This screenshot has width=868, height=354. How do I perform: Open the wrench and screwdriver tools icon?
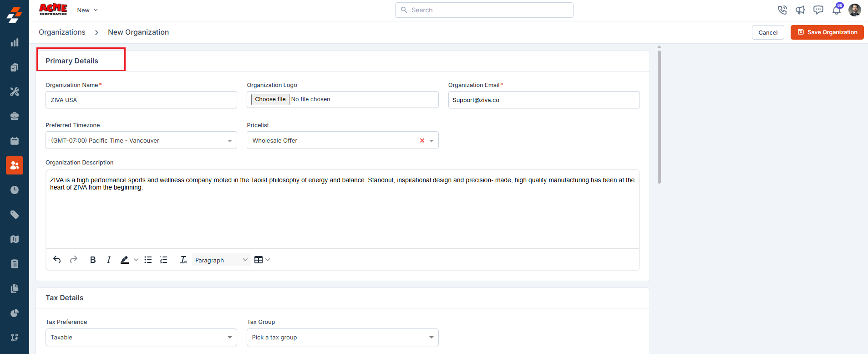click(x=15, y=92)
